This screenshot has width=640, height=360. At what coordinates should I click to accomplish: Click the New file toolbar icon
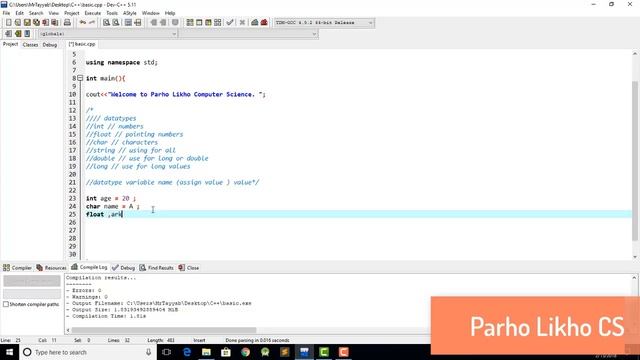(8, 22)
